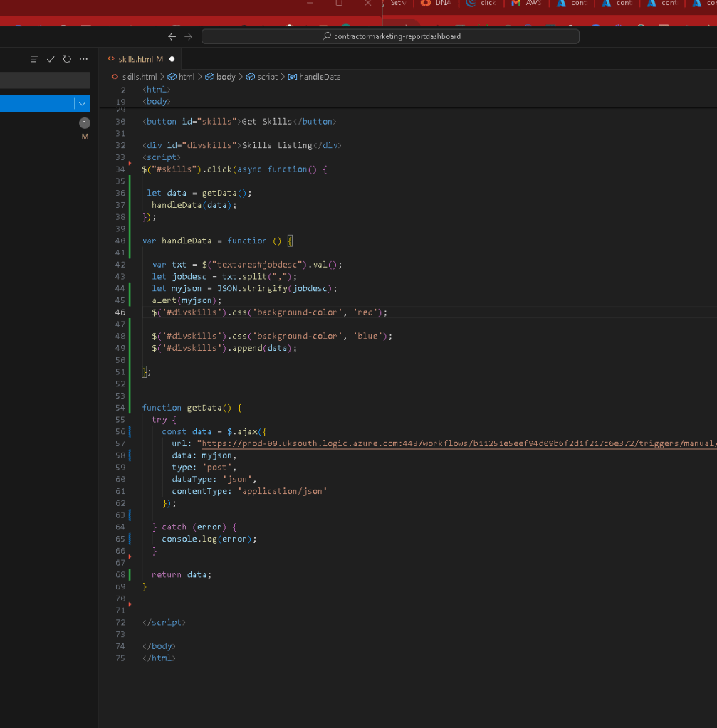The image size is (717, 728).
Task: Click 'JSON.stringify(jobdesc)' on line 44
Action: [275, 289]
